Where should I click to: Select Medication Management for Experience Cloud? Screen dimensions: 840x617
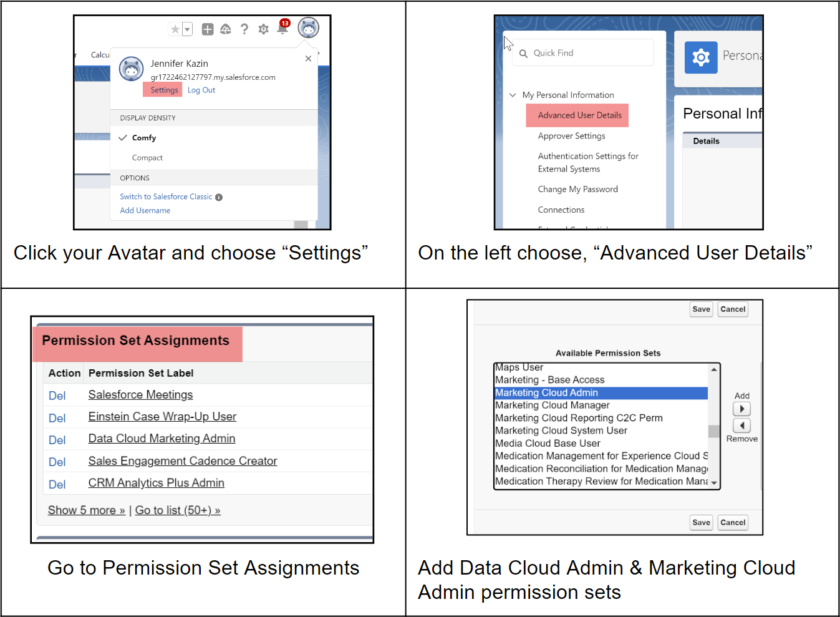click(x=601, y=456)
